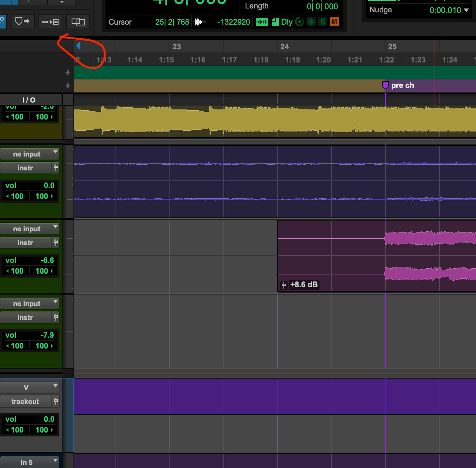Click the Nudge value 0:00.010

tap(445, 10)
